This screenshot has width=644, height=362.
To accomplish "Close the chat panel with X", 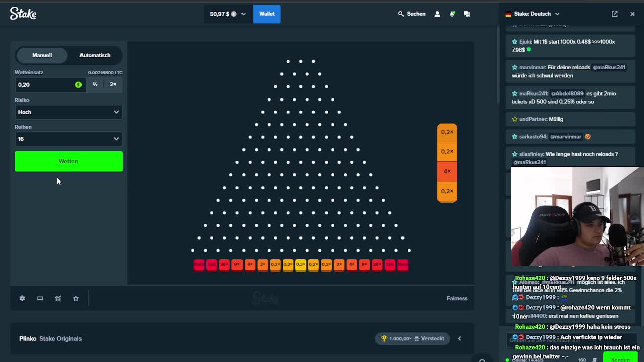I will pos(632,14).
